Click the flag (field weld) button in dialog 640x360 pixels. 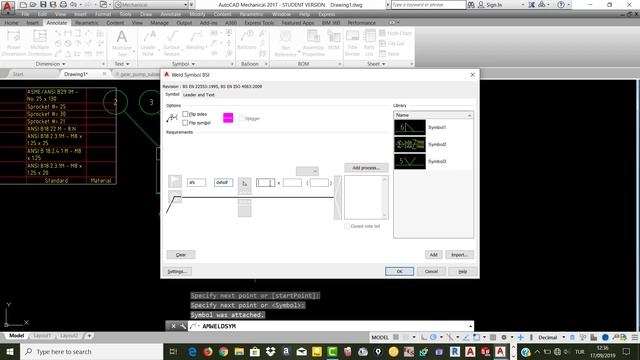point(175,181)
